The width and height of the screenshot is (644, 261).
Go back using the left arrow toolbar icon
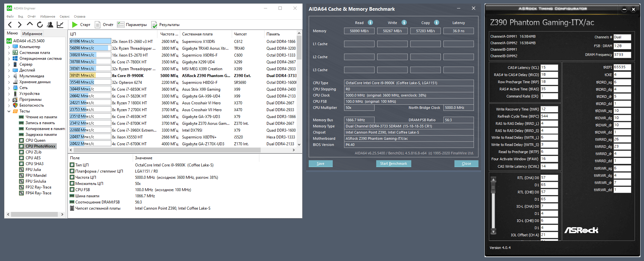point(10,25)
